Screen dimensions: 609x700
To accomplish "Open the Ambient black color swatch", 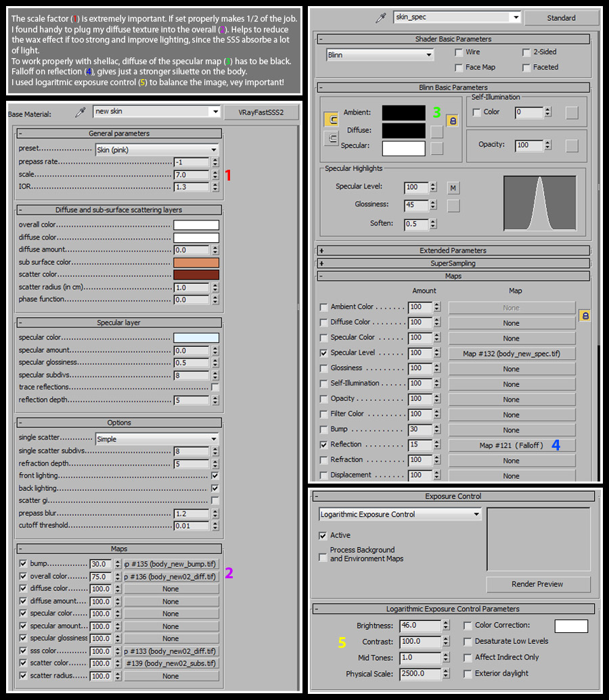I will [403, 112].
